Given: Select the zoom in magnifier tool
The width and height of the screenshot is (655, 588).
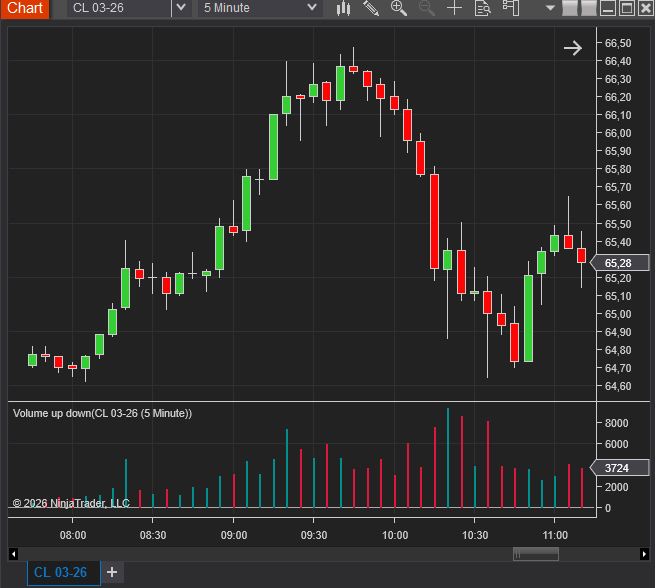Looking at the screenshot, I should [399, 8].
